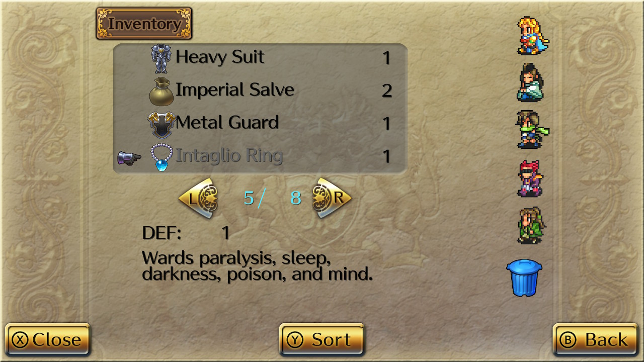The image size is (644, 362).
Task: Return using the B Back button
Action: [596, 340]
